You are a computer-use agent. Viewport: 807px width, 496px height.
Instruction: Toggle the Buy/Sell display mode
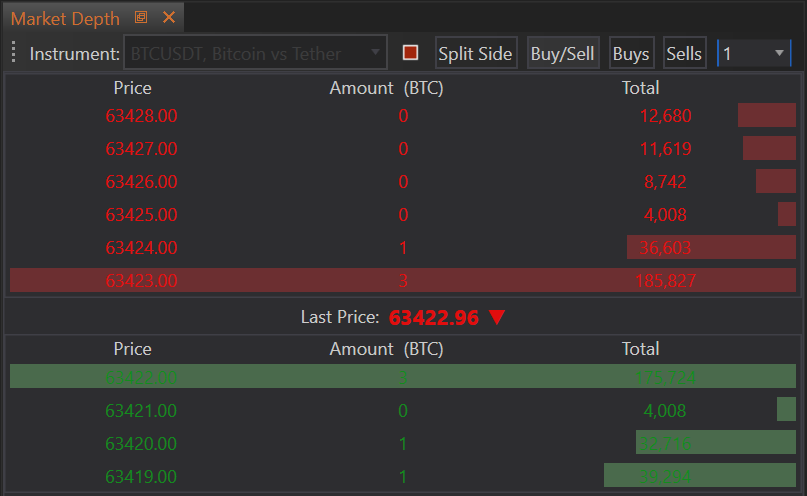[x=562, y=54]
